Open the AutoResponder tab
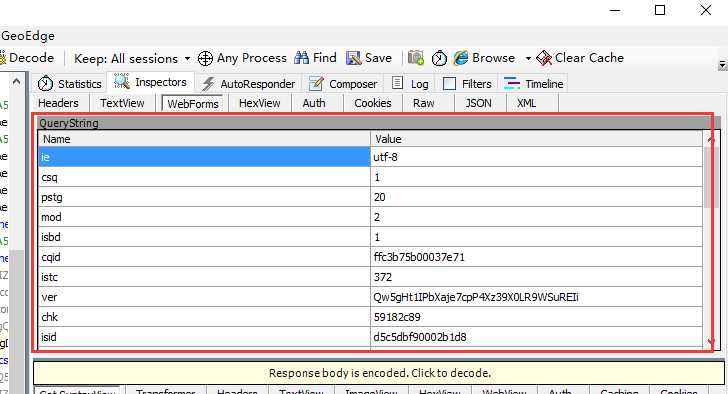The image size is (728, 394). click(x=248, y=84)
